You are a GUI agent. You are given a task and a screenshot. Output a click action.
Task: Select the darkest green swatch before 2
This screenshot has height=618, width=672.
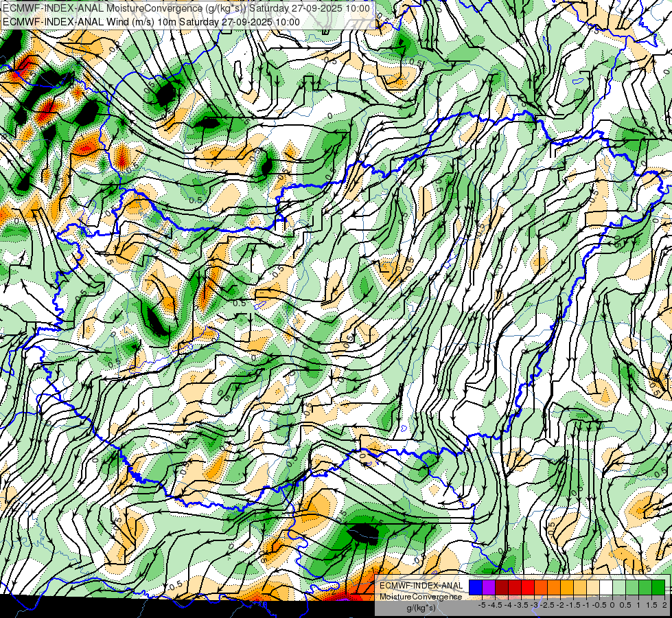click(659, 587)
